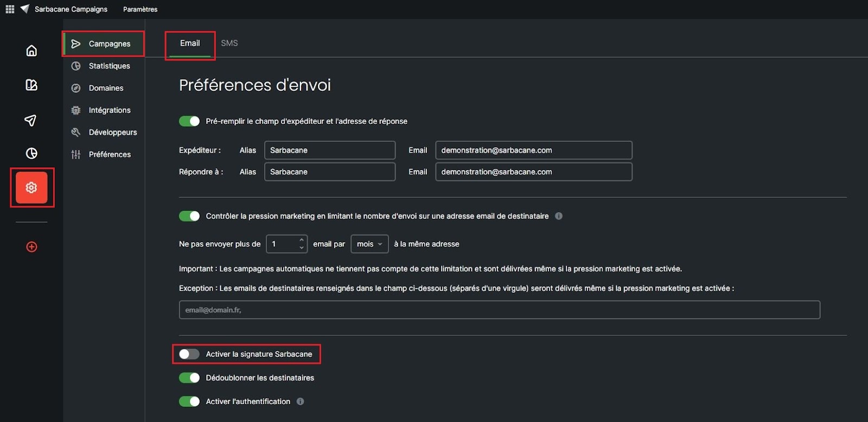Open the app grid launcher icon
Viewport: 868px width, 422px height.
click(10, 9)
